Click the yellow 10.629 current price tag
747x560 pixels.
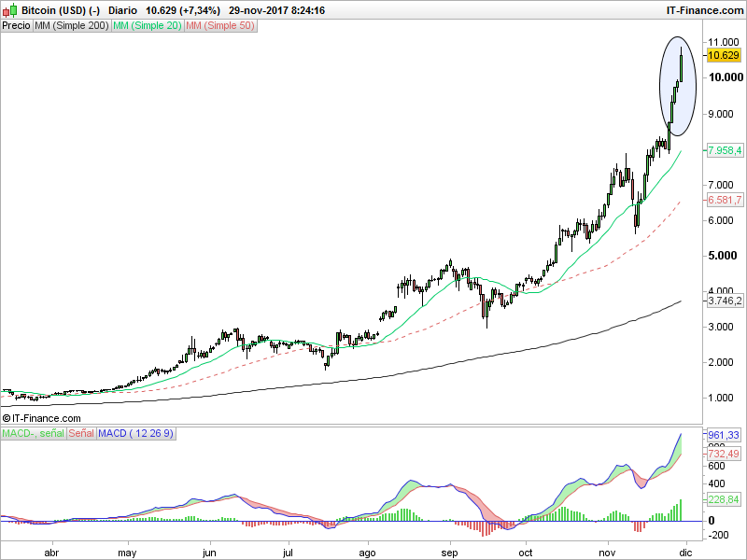click(724, 55)
